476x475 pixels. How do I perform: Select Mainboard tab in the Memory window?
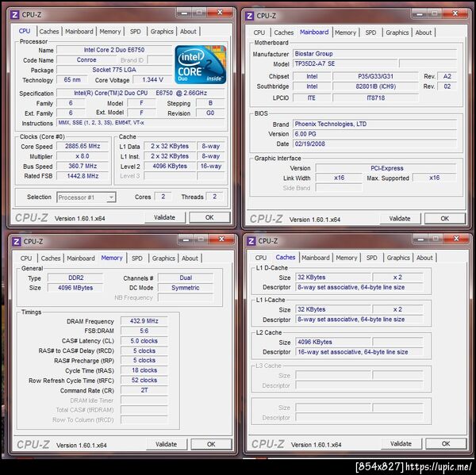tap(81, 259)
